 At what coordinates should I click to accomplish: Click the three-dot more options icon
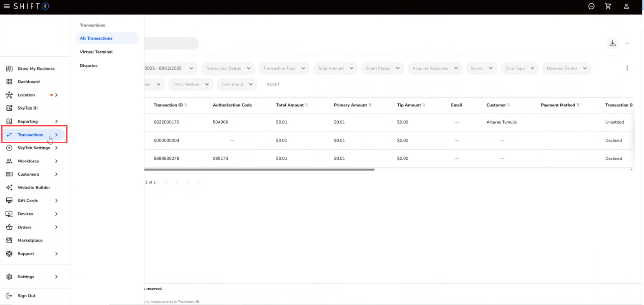pos(627,68)
